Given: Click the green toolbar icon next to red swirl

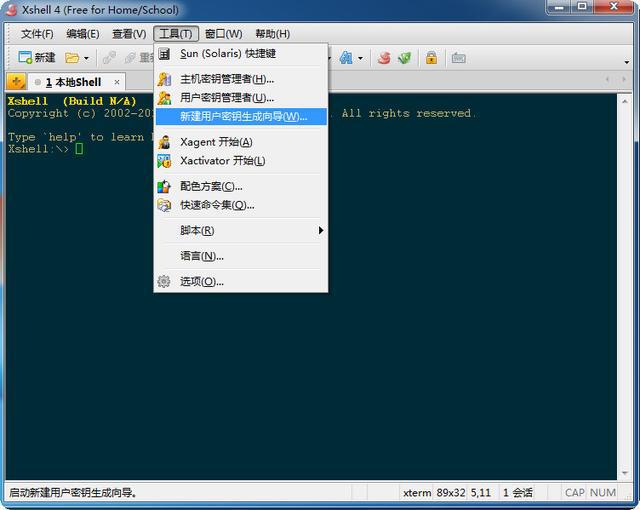Looking at the screenshot, I should (404, 58).
